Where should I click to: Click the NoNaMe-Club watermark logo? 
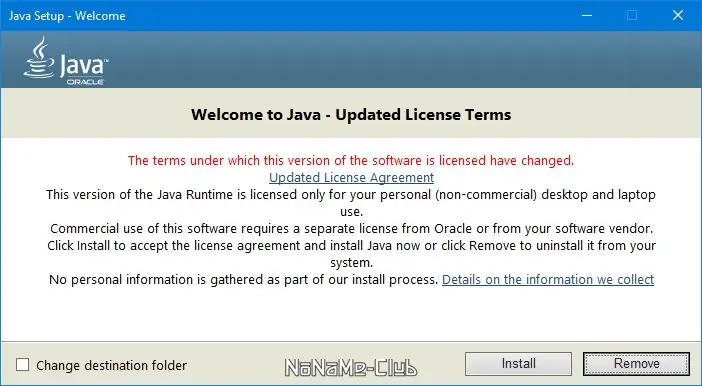[351, 367]
